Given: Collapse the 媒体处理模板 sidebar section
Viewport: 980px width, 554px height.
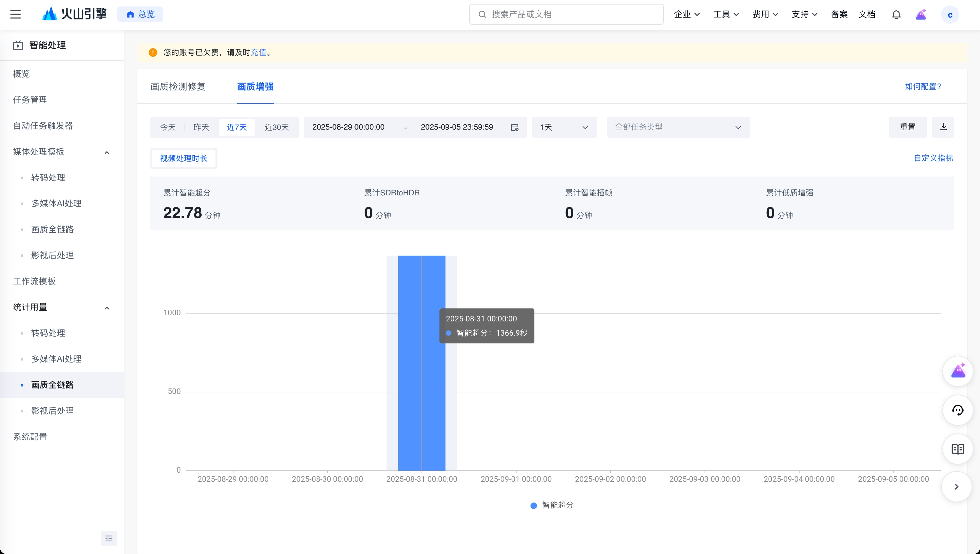Looking at the screenshot, I should (107, 152).
